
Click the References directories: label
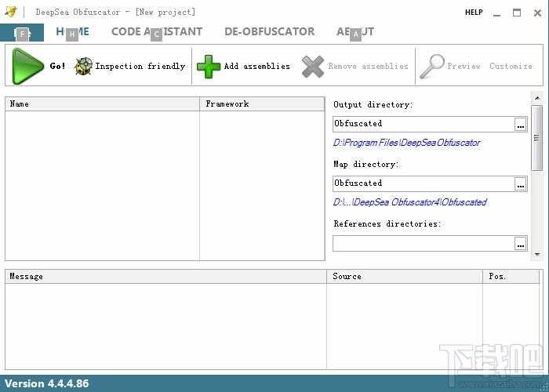coord(387,223)
